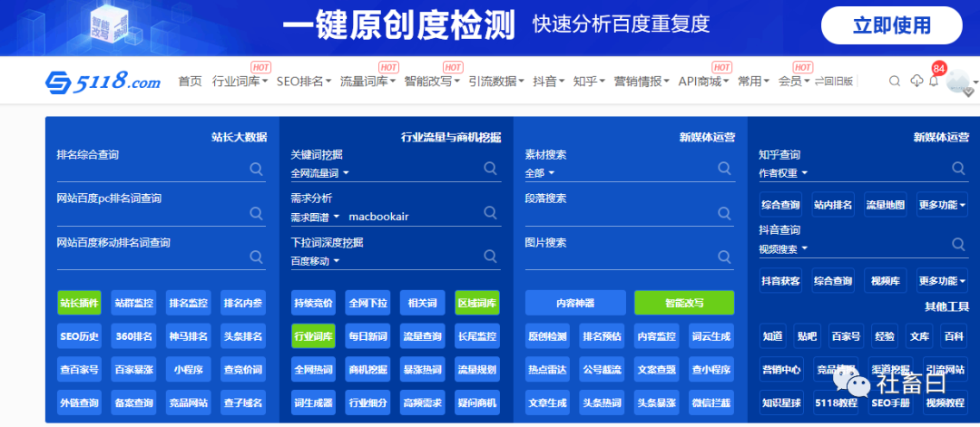Click the 内容神器 button

[x=575, y=303]
